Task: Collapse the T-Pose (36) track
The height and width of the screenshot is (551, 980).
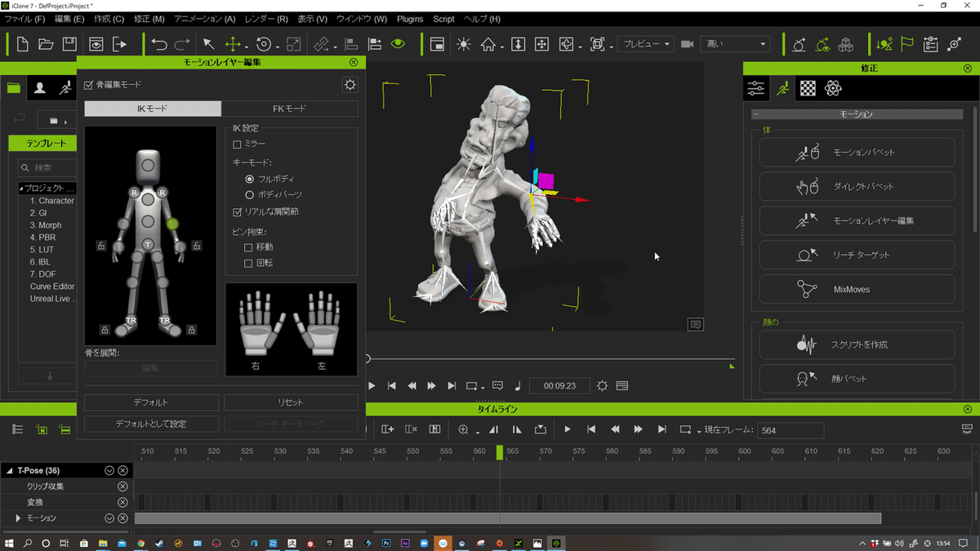Action: (x=9, y=470)
